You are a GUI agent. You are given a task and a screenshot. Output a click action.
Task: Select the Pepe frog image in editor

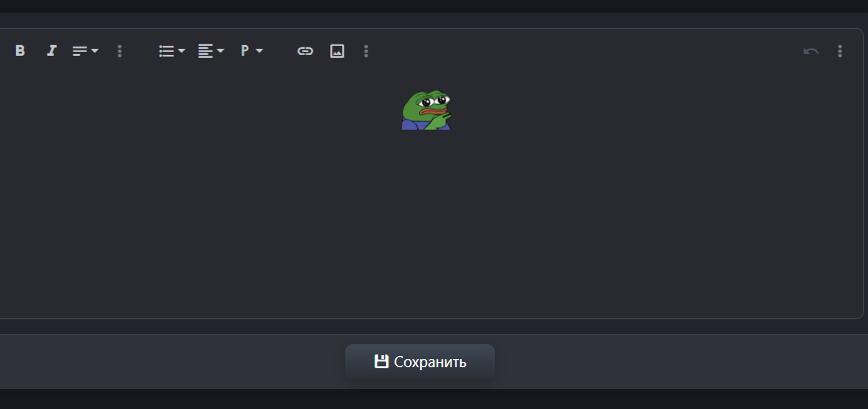pyautogui.click(x=426, y=110)
